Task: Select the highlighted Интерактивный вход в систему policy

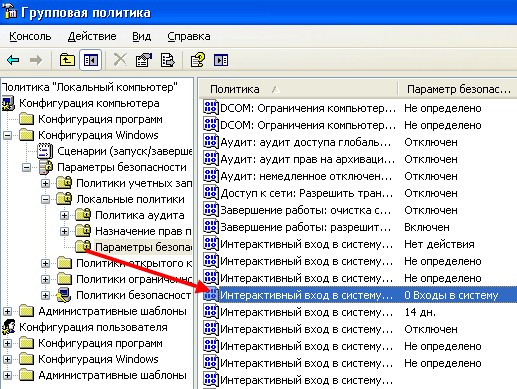Action: coord(306,295)
